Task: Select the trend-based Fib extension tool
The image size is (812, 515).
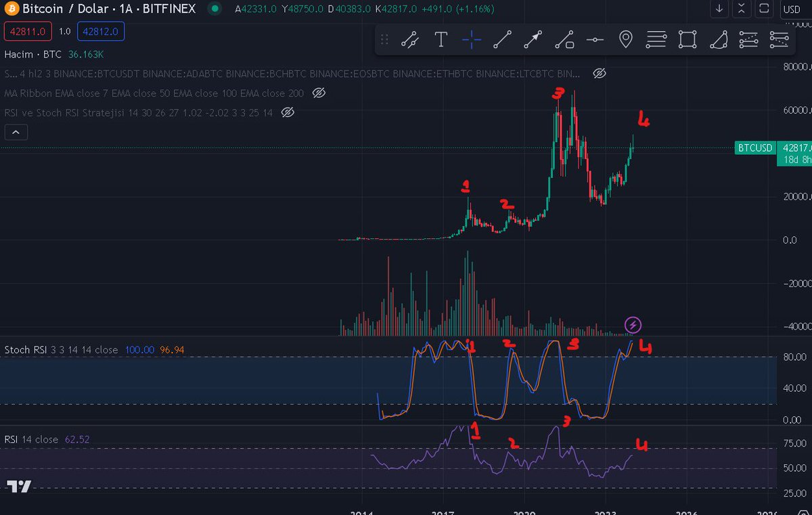Action: [749, 41]
